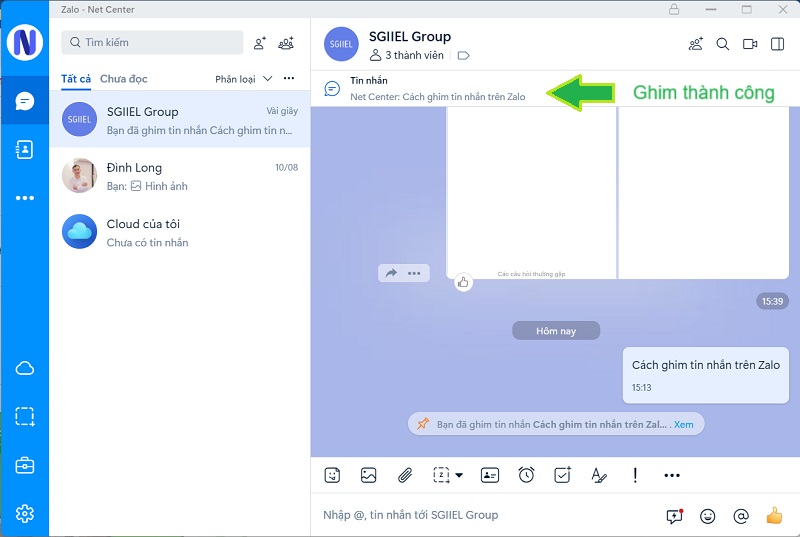Open quick messages icon in input box
This screenshot has width=800, height=537.
coord(674,516)
